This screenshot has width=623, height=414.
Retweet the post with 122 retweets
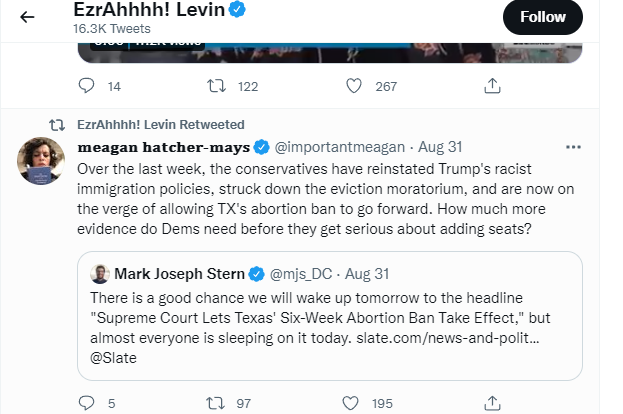(x=217, y=86)
